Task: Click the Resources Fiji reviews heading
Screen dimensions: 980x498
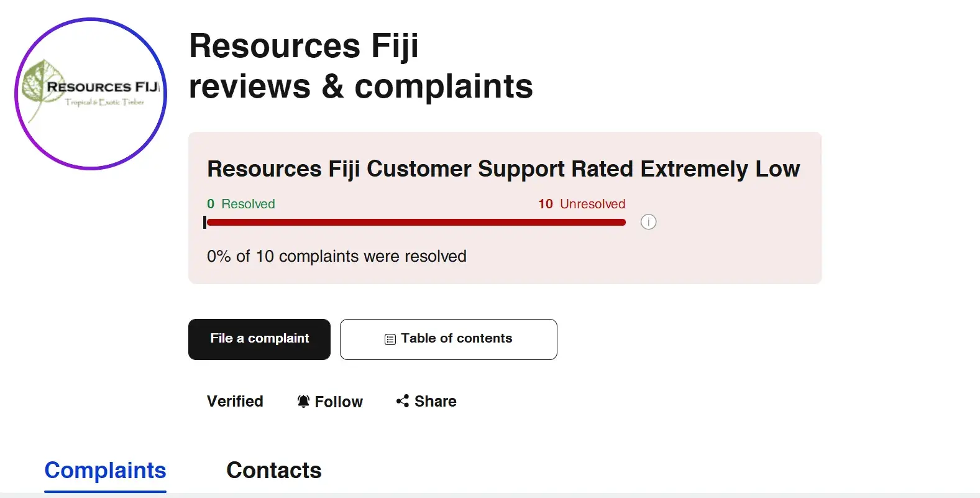Action: click(360, 66)
